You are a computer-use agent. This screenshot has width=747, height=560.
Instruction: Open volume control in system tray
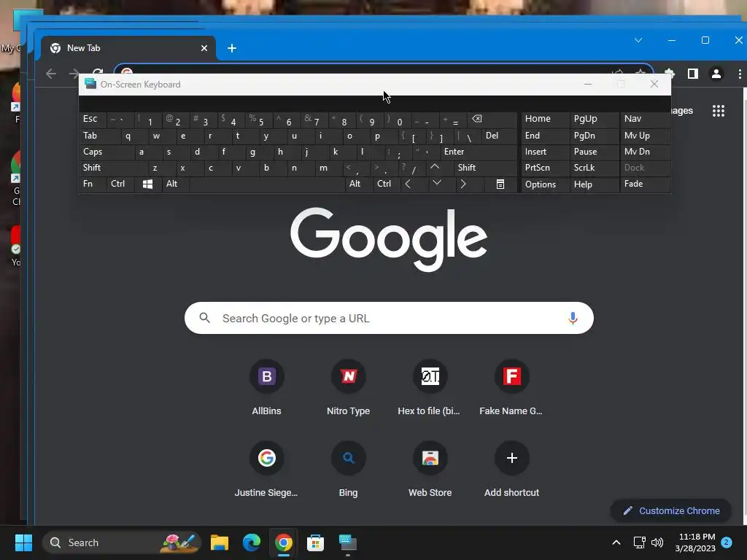(657, 542)
